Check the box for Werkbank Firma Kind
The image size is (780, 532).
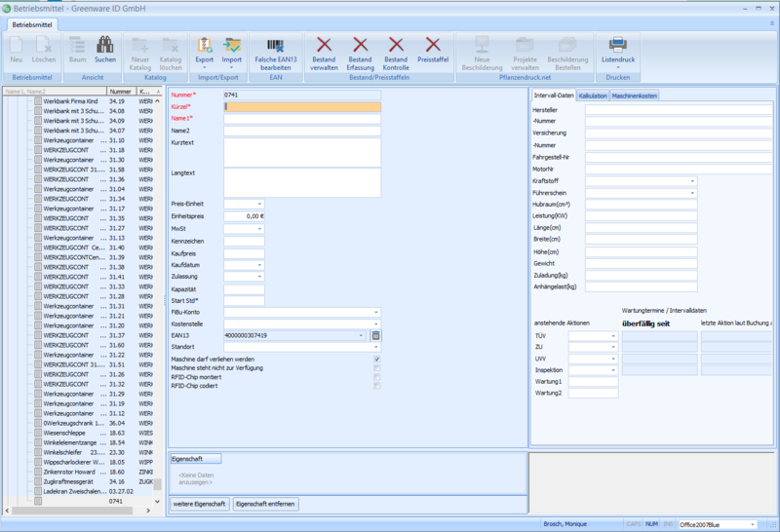point(38,101)
